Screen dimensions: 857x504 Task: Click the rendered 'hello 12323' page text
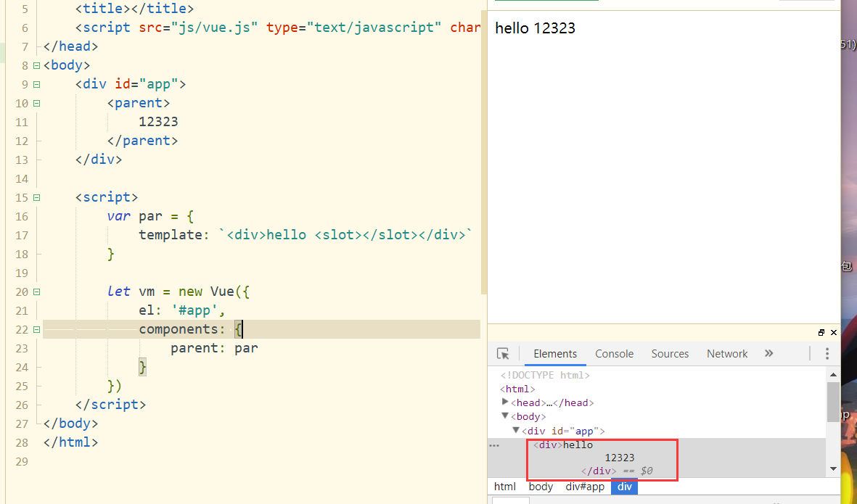pyautogui.click(x=535, y=28)
